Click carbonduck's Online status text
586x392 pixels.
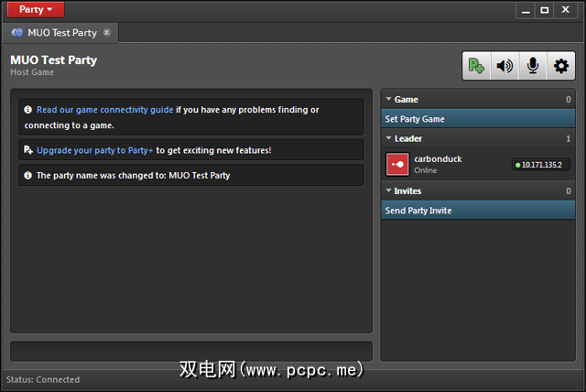[425, 170]
